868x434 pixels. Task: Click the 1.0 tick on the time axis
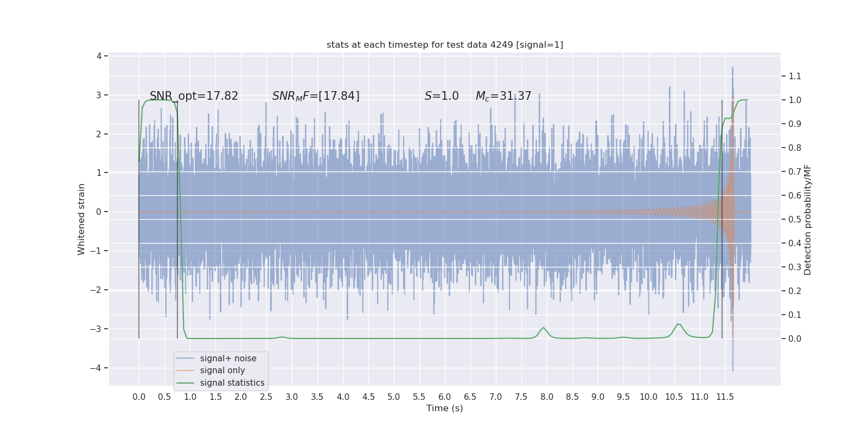pyautogui.click(x=190, y=397)
